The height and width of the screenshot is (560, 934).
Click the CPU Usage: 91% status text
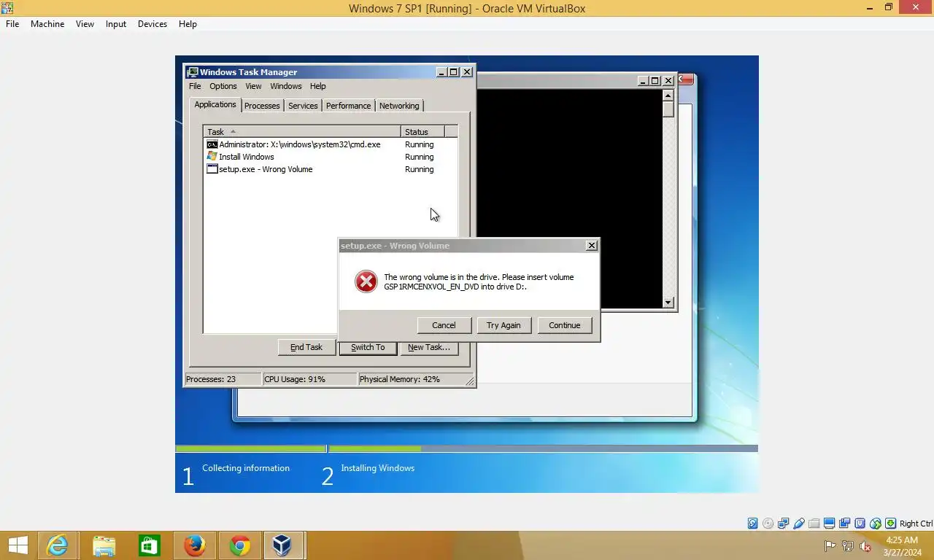[x=295, y=379]
